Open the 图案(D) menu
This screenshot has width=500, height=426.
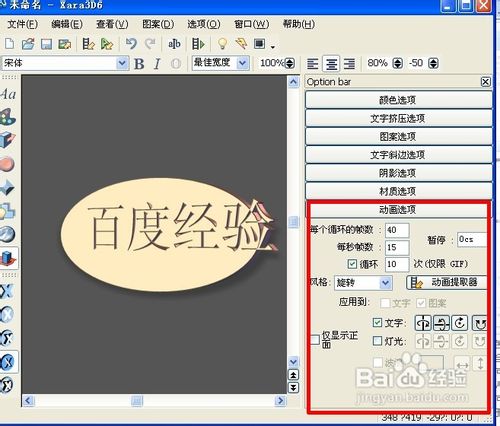pyautogui.click(x=158, y=24)
